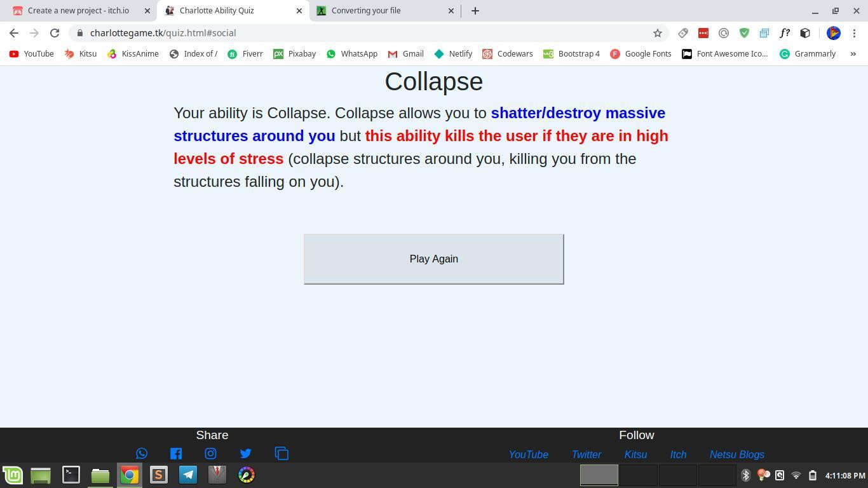868x488 pixels.
Task: Open the file manager folder in the taskbar
Action: tap(100, 475)
